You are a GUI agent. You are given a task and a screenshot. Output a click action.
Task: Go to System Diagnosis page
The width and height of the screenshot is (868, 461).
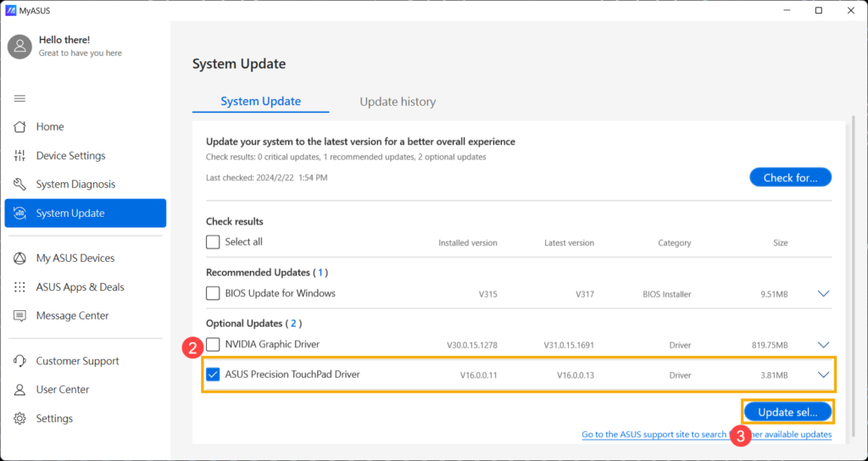click(86, 184)
